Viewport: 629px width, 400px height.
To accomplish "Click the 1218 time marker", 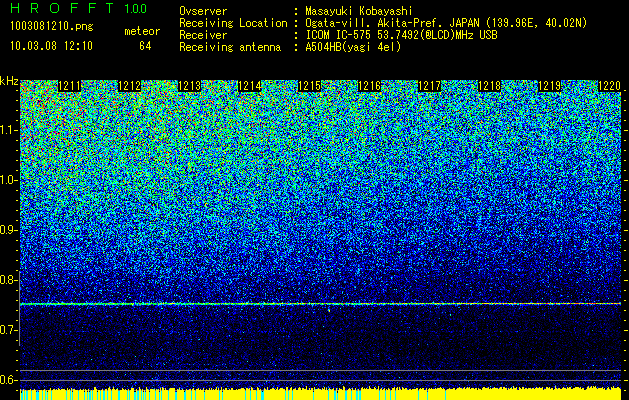I will pyautogui.click(x=489, y=86).
